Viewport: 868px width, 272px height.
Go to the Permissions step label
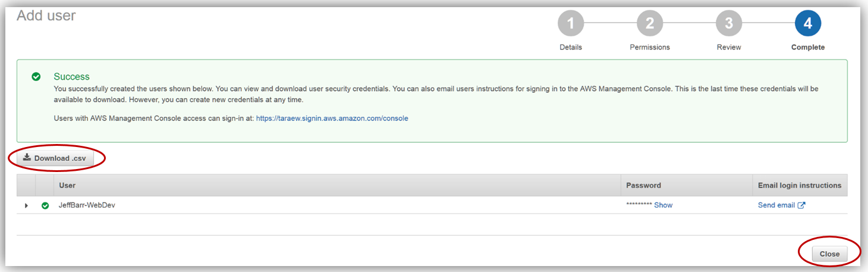650,47
